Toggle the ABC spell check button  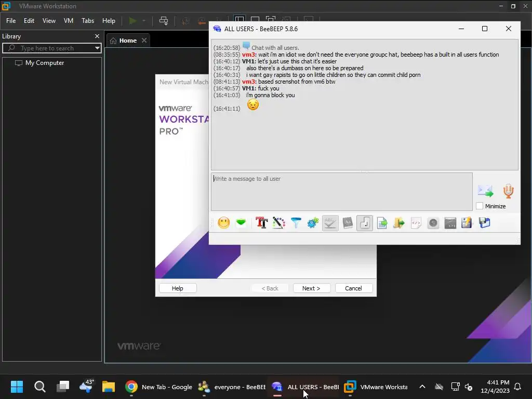330,223
